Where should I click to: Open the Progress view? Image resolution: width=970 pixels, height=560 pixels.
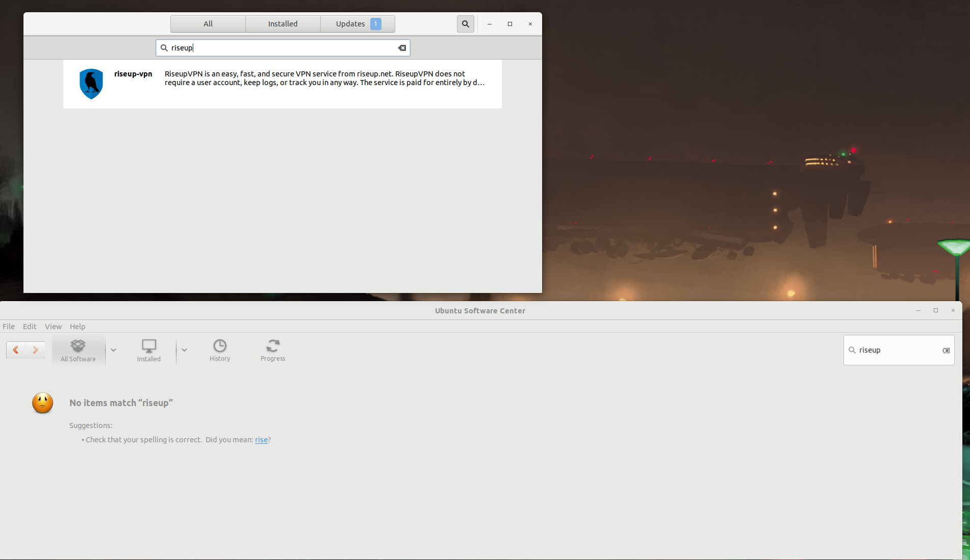click(x=273, y=350)
